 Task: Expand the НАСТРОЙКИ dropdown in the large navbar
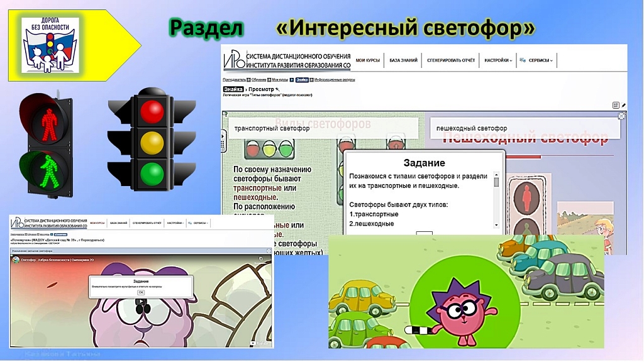click(x=497, y=60)
